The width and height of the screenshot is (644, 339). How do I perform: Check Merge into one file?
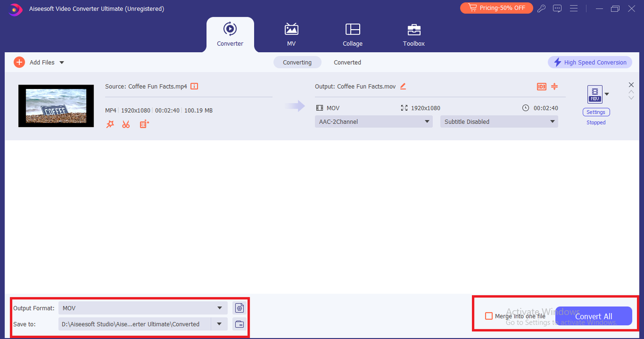pyautogui.click(x=489, y=316)
